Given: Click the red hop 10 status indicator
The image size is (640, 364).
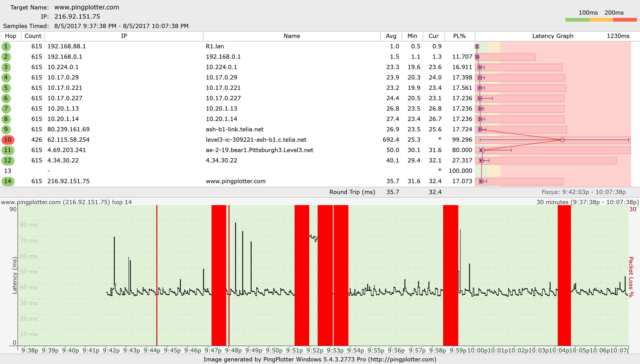Looking at the screenshot, I should (x=7, y=140).
